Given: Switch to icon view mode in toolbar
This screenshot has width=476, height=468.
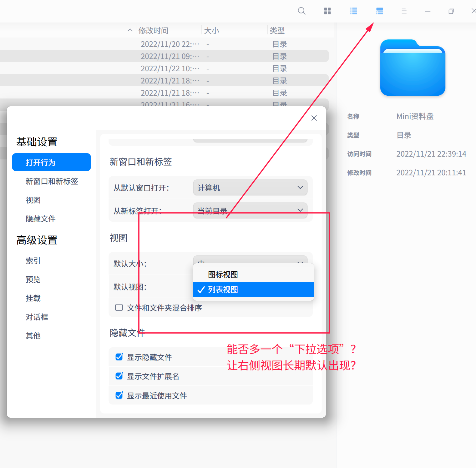Looking at the screenshot, I should [327, 11].
